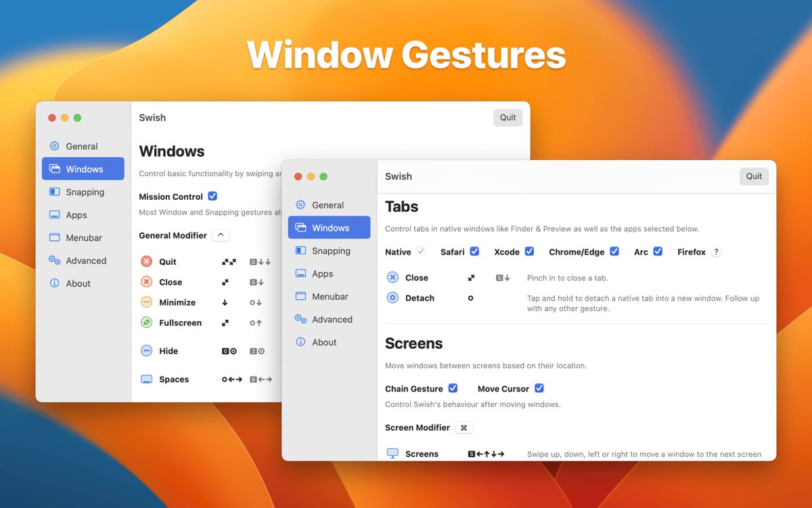The image size is (812, 508).
Task: Click the Firefox help question mark button
Action: click(x=716, y=252)
